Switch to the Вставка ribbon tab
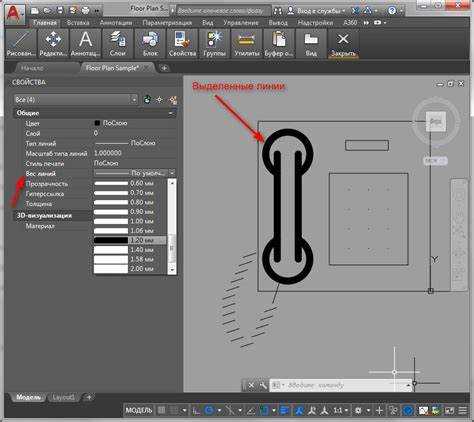 click(x=78, y=23)
